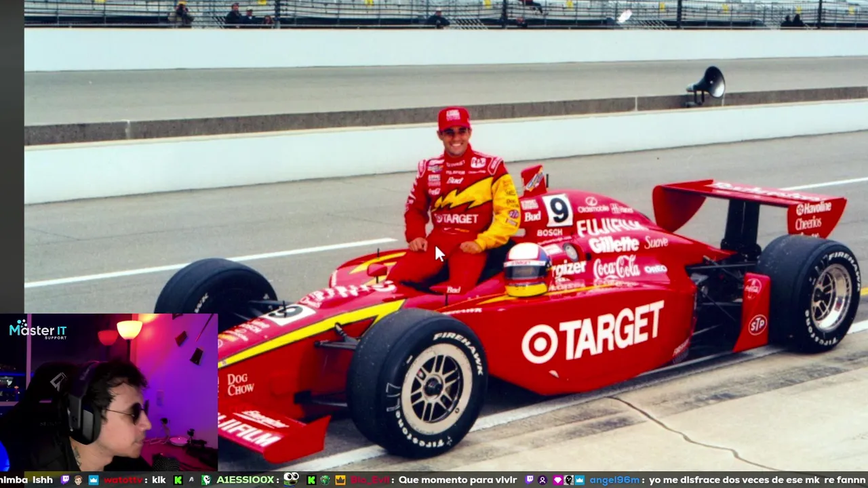Select the chat message 'Que momento para vivir'

pyautogui.click(x=458, y=480)
